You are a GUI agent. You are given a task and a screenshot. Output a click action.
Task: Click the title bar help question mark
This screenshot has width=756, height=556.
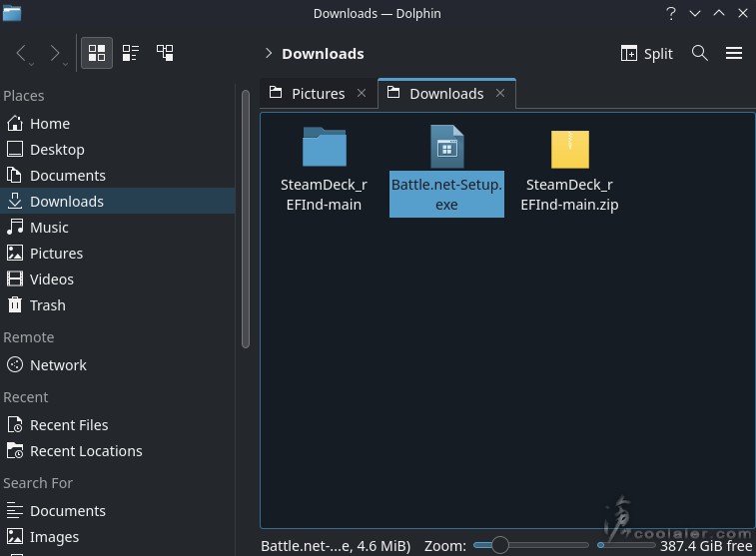671,13
